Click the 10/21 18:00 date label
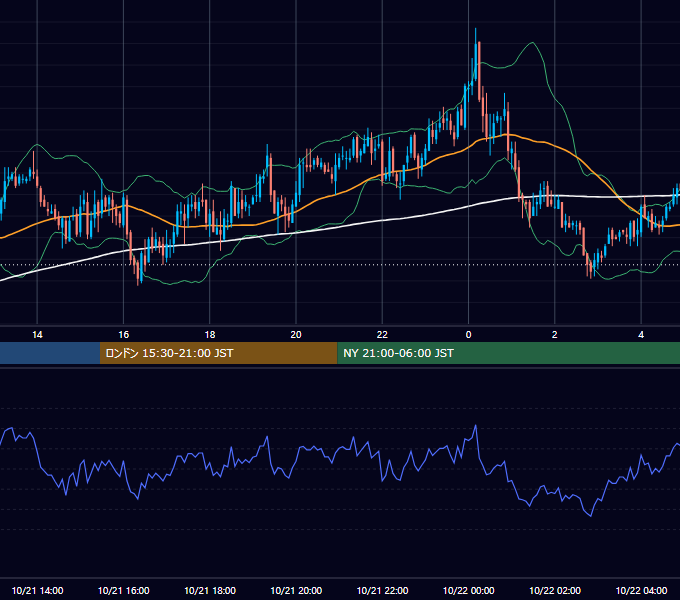The image size is (680, 600). coord(210,590)
